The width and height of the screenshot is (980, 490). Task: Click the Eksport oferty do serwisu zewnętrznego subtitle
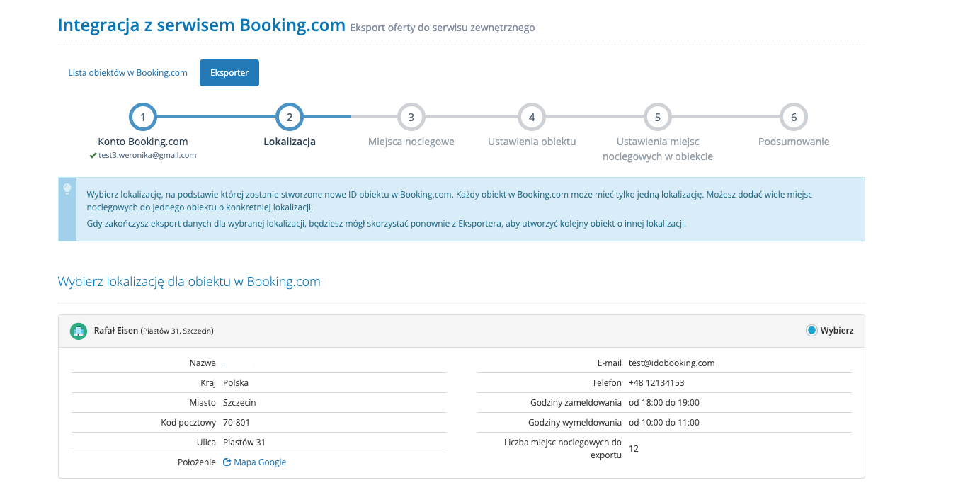(x=443, y=28)
